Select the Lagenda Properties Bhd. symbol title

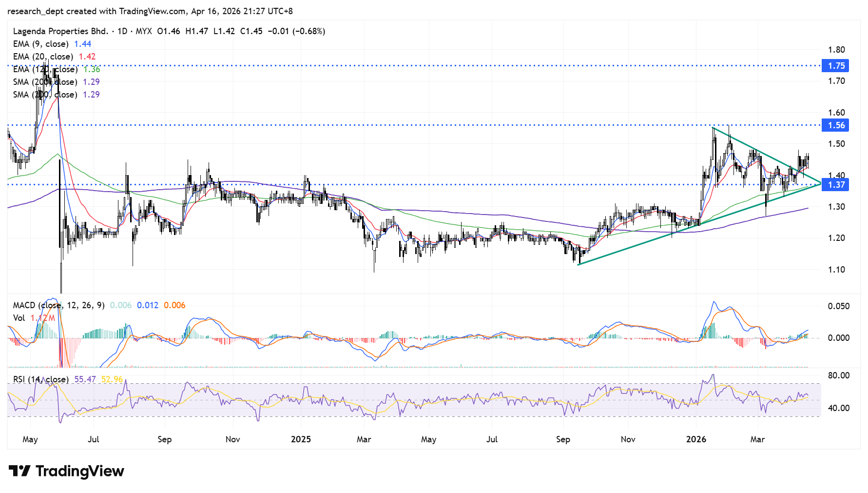point(60,31)
